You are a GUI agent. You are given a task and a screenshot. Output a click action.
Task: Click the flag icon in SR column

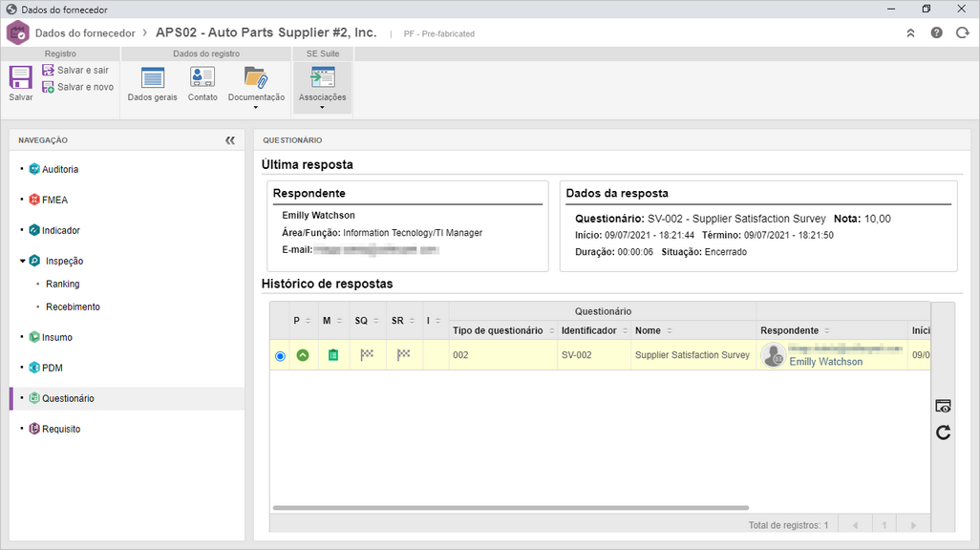coord(404,354)
